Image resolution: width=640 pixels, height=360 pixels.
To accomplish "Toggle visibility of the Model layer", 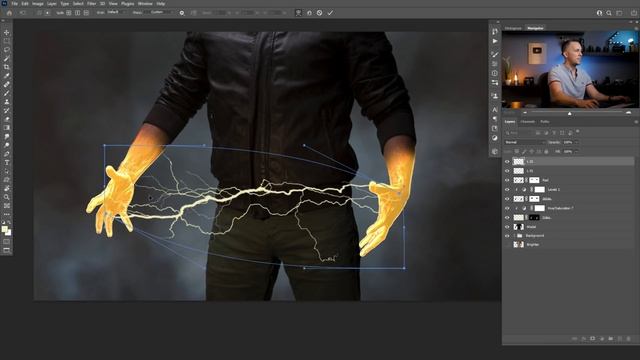I will pyautogui.click(x=507, y=227).
